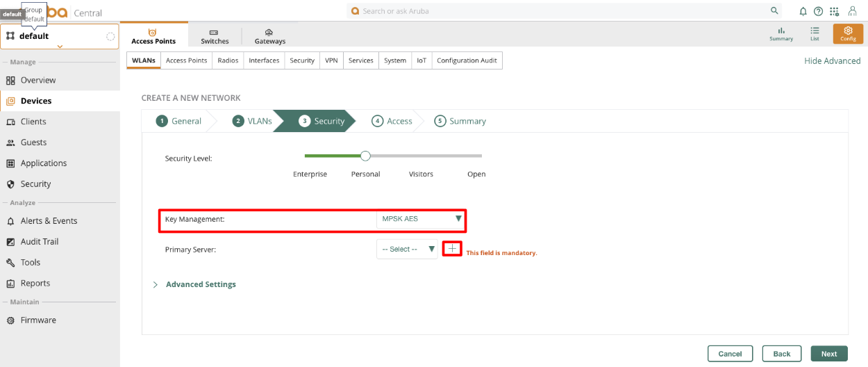
Task: Open the Key Management dropdown
Action: point(419,219)
